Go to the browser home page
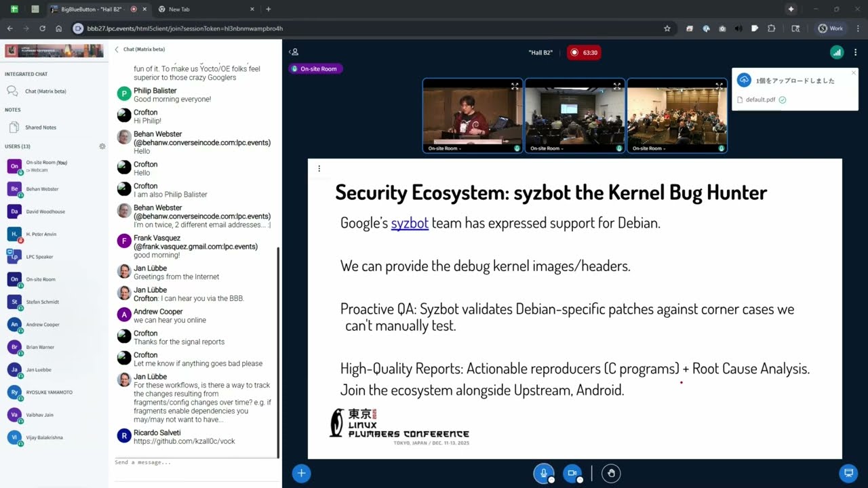 click(x=59, y=28)
